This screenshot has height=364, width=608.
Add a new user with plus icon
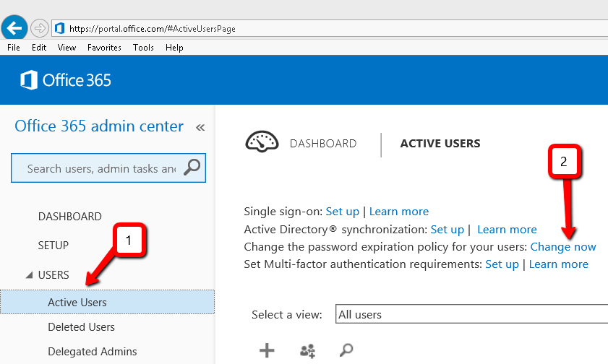click(267, 350)
